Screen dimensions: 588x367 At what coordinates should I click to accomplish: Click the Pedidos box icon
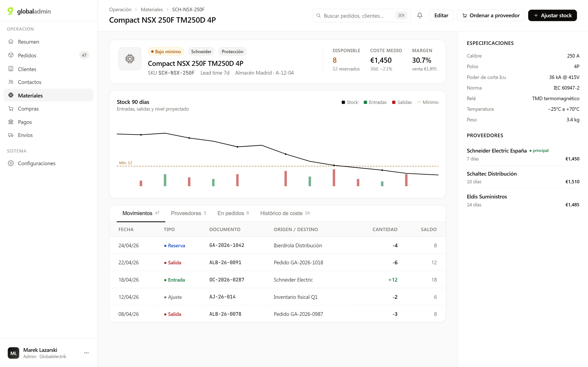11,55
